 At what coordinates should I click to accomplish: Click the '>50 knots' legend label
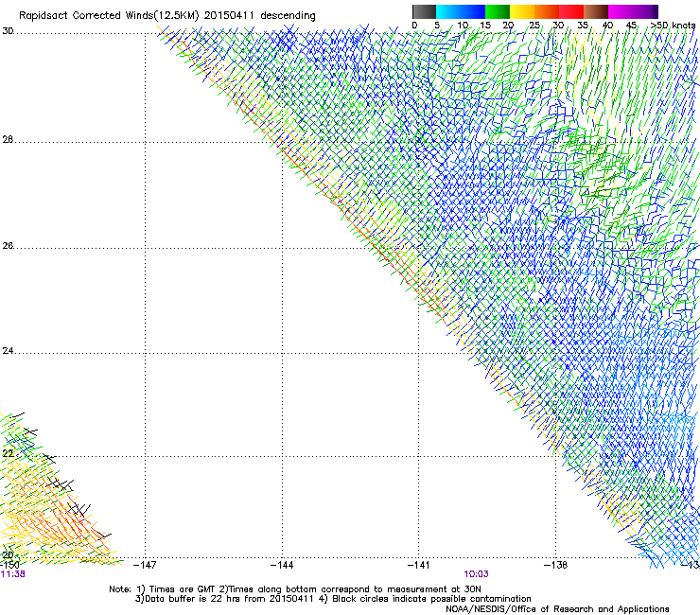click(673, 26)
